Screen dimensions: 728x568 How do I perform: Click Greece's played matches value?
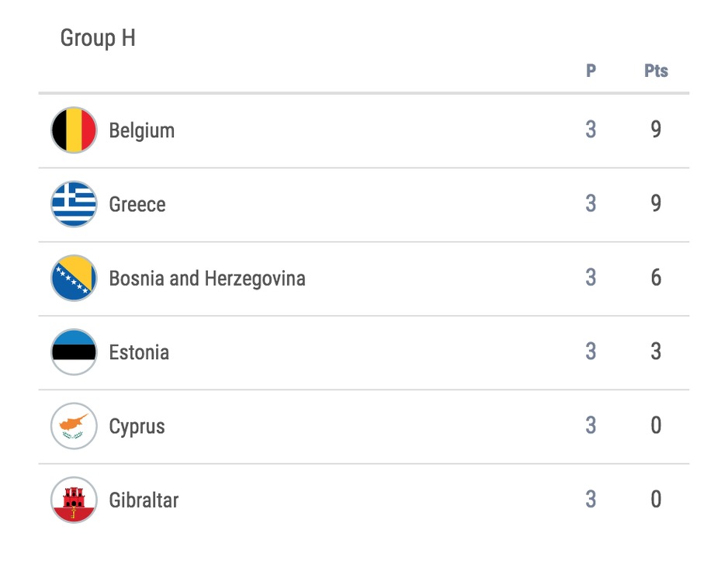coord(591,203)
